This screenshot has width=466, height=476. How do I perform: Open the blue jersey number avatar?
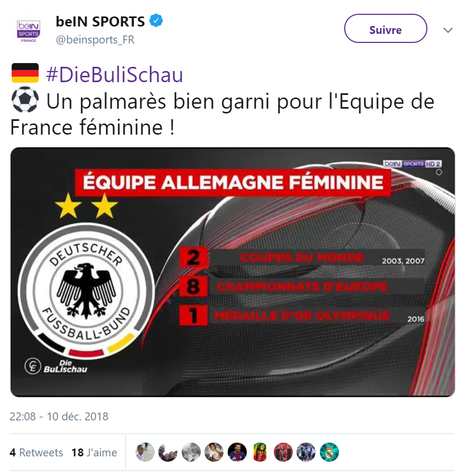(x=306, y=452)
